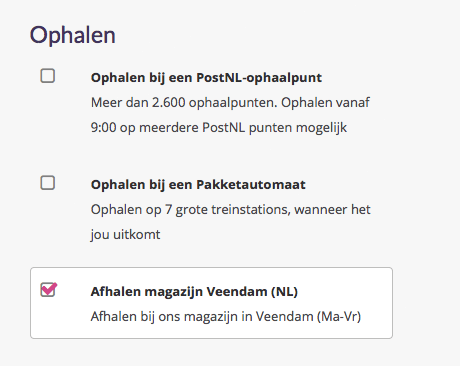The image size is (460, 366).
Task: Click the word 'Pakketautomaat' in second option
Action: [251, 185]
